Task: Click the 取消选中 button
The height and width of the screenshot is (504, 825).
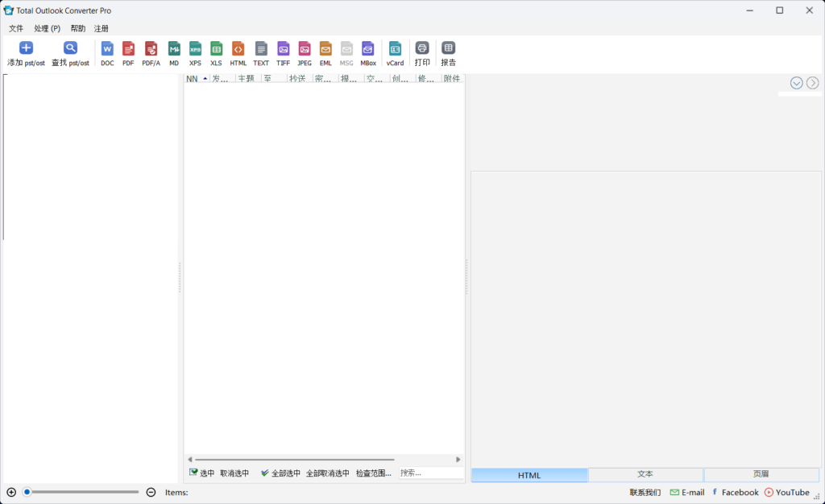Action: pos(234,473)
